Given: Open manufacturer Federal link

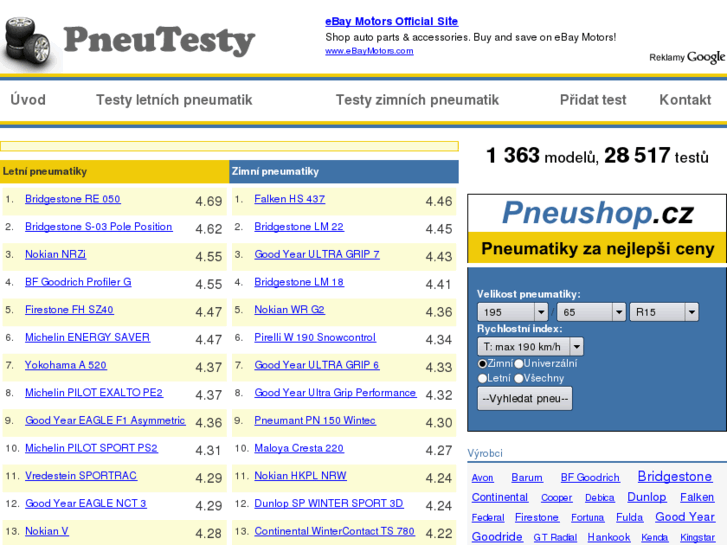Looking at the screenshot, I should coord(488,518).
